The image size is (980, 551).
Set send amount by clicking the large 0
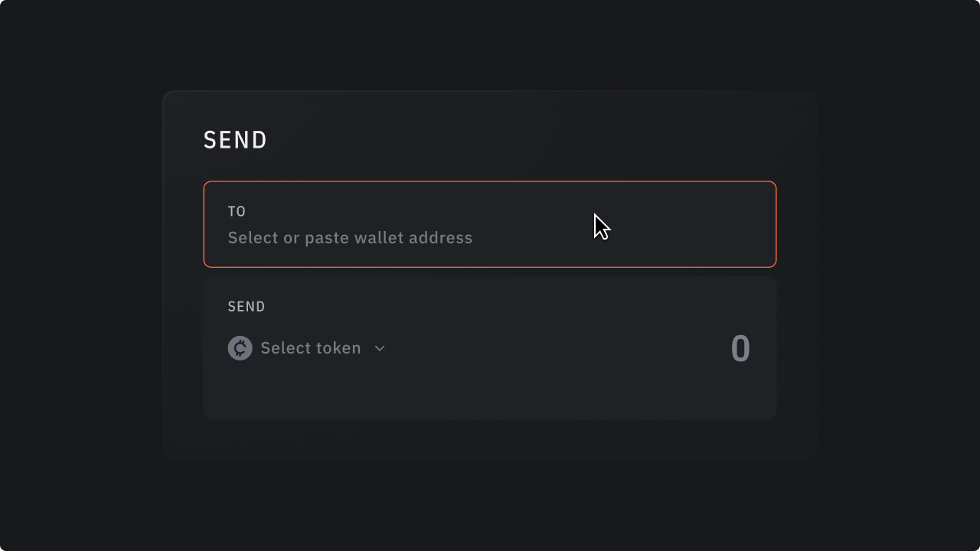740,349
